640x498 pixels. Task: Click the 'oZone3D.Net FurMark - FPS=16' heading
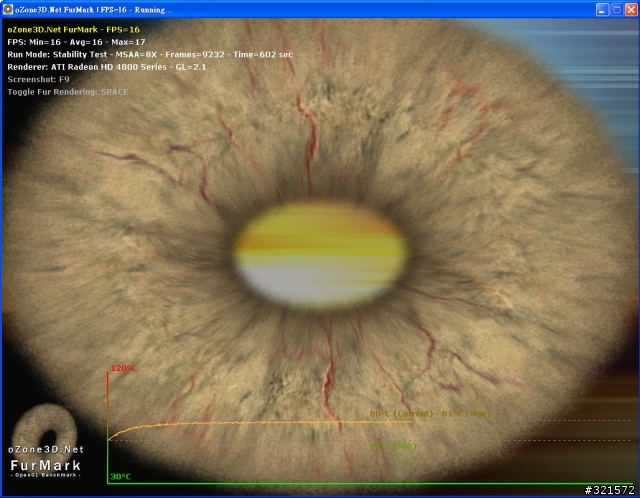73,29
